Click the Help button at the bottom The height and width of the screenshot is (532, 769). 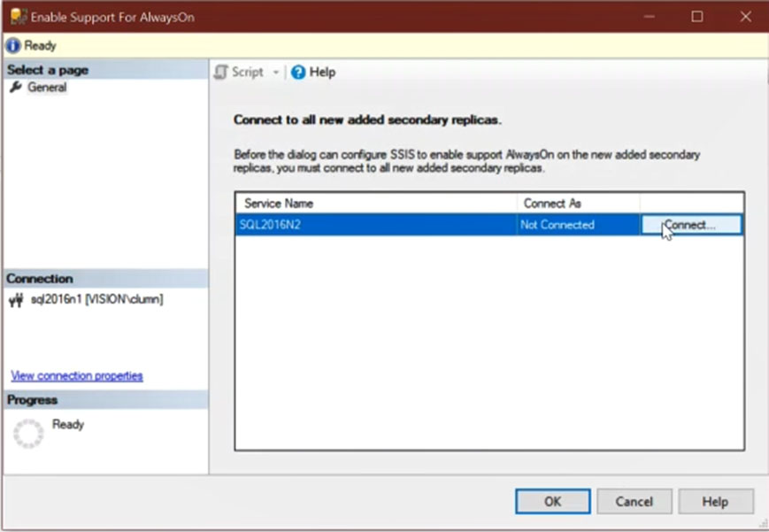[x=716, y=502]
